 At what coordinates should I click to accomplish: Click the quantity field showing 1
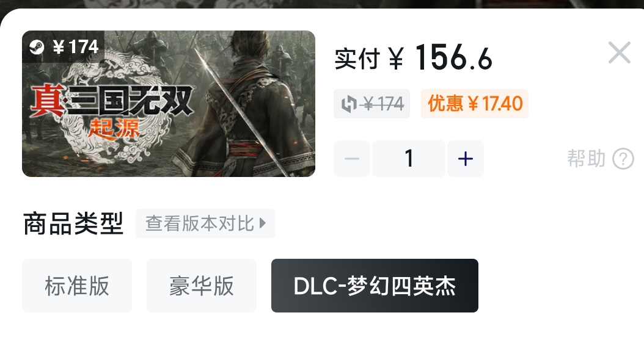pyautogui.click(x=409, y=159)
